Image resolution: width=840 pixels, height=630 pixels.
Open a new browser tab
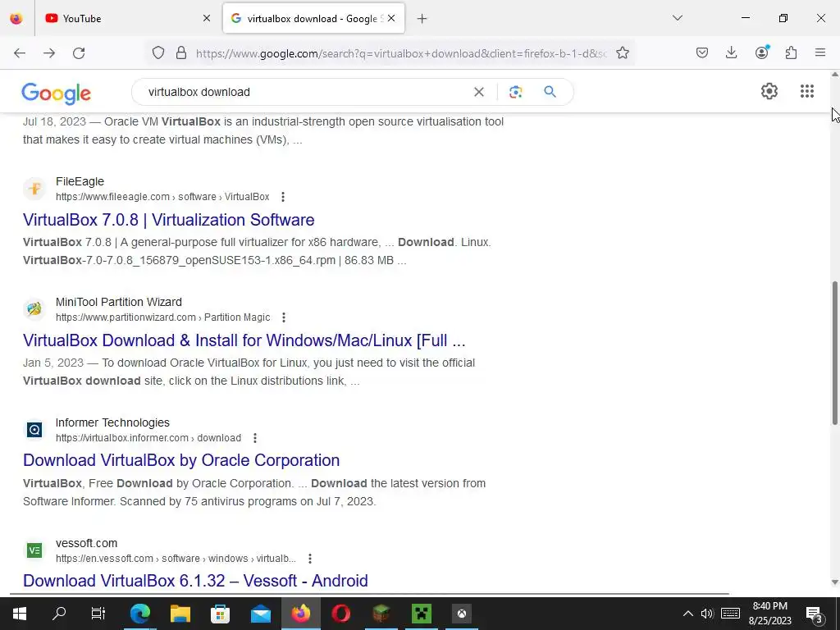pos(422,19)
